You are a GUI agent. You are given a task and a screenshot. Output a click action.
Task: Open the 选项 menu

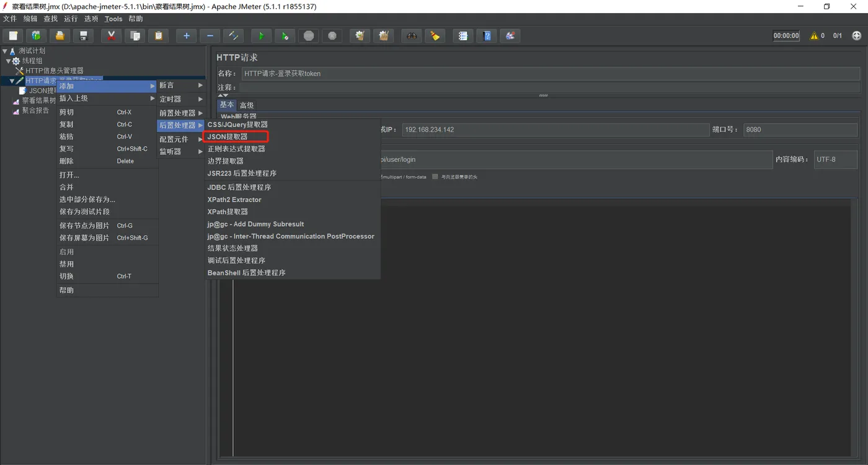point(91,19)
